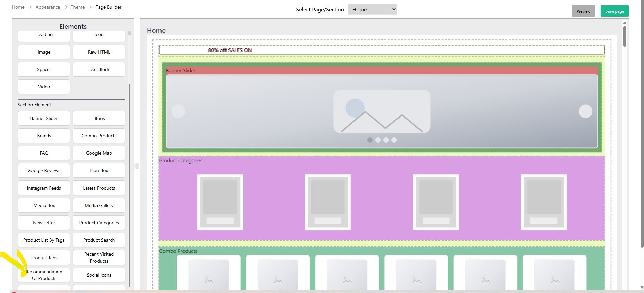This screenshot has width=644, height=293.
Task: Choose the Brands section element
Action: 44,136
